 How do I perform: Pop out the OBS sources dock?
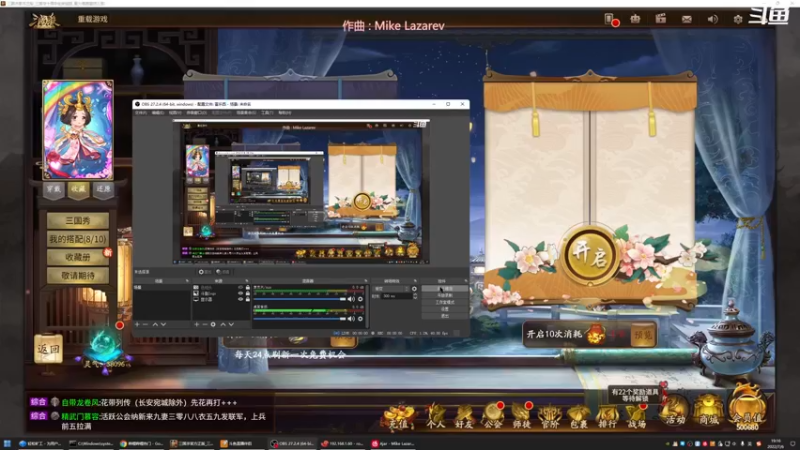tap(247, 281)
